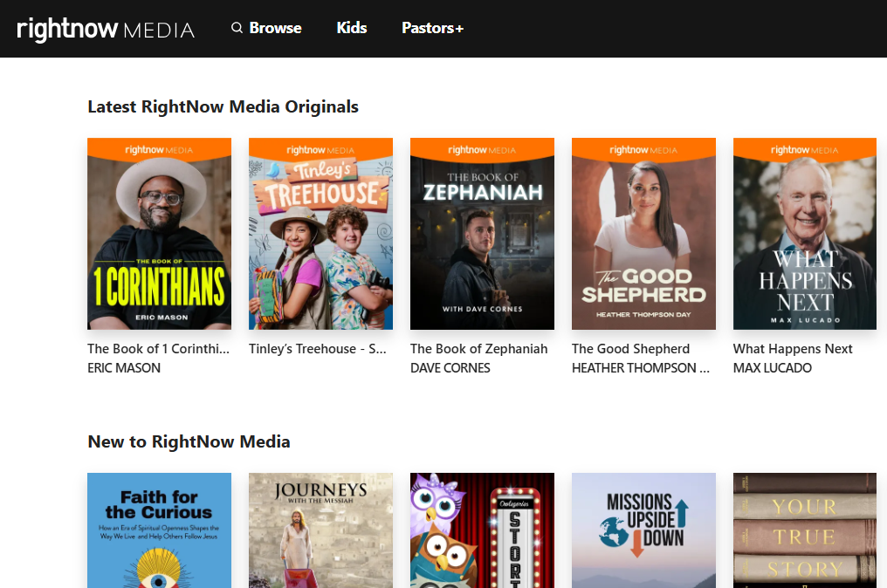Open the Your True Story thumbnail
Viewport: 887px width, 588px height.
(804, 530)
